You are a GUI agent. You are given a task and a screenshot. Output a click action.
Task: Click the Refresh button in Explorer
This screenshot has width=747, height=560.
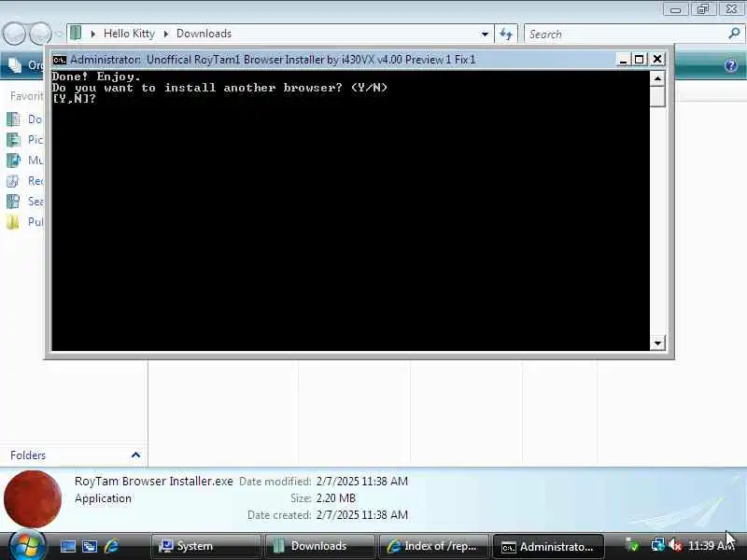coord(506,35)
